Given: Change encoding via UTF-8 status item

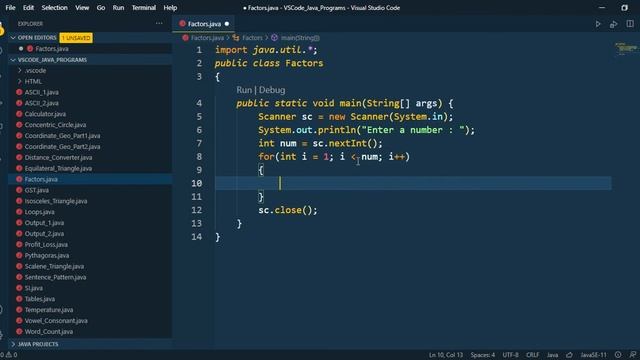Looking at the screenshot, I should coord(510,355).
